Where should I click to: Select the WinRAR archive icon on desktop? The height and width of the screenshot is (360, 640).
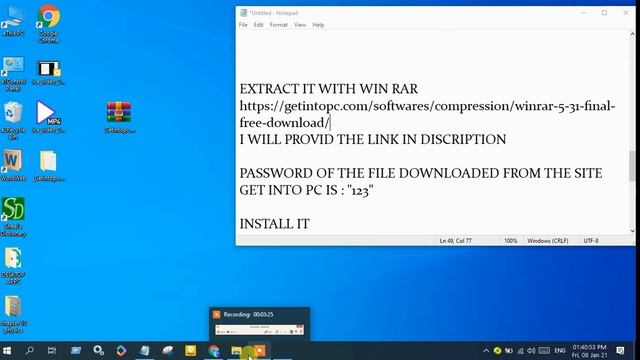pos(119,117)
